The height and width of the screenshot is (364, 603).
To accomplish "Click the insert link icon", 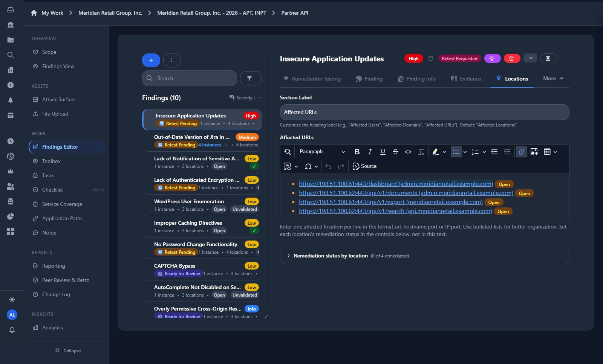I will click(522, 152).
